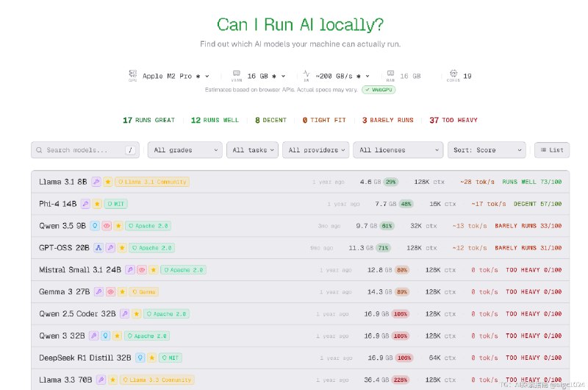This screenshot has width=588, height=390.
Task: Click the GPU chip icon left of Apple M2 Pro
Action: tap(133, 74)
